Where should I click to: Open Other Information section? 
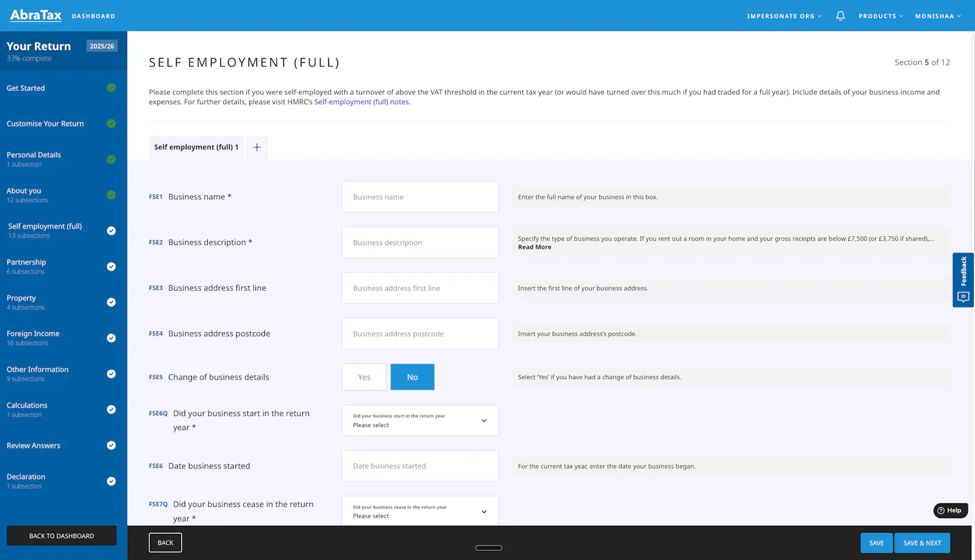37,374
